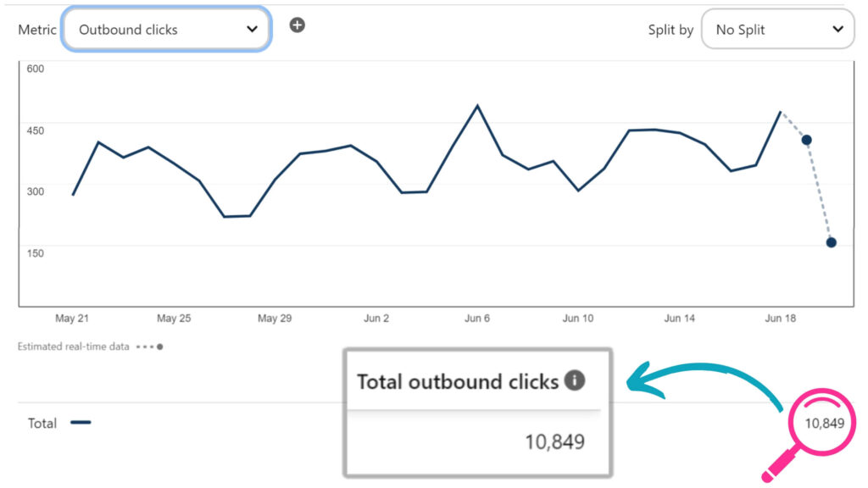Screen dimensions: 868x488
Task: Select the Total legend label
Action: pos(42,424)
